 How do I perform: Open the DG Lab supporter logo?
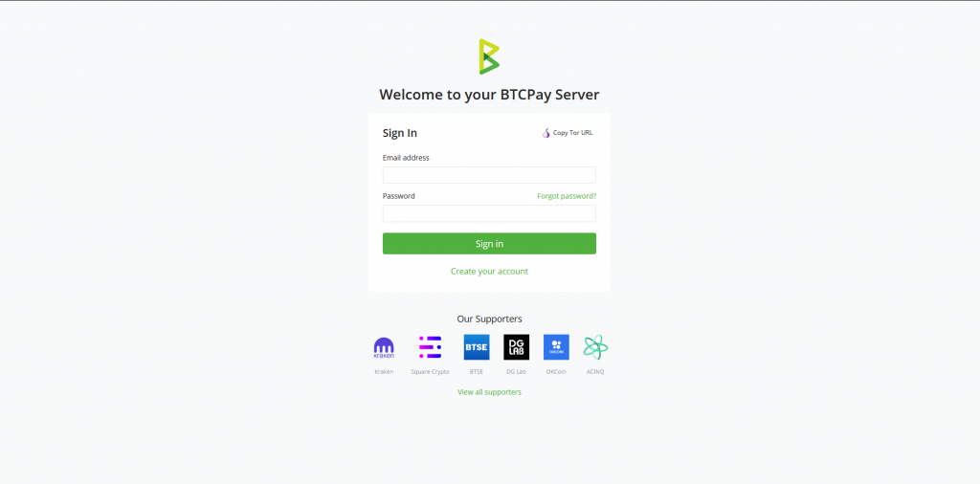click(x=516, y=347)
